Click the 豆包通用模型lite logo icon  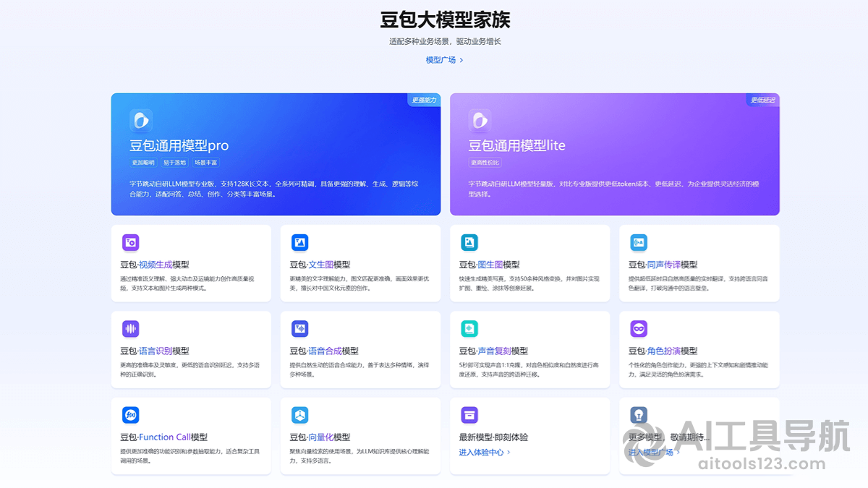(x=480, y=120)
